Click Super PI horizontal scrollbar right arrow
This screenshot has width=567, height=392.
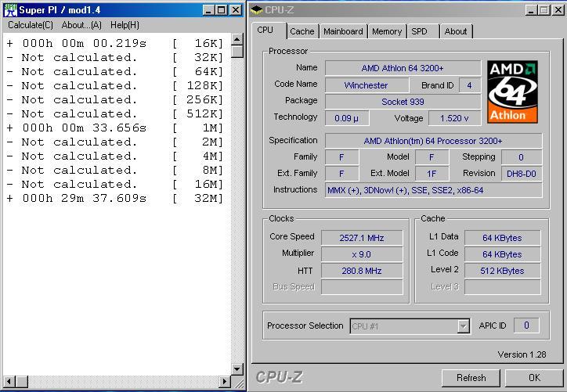pos(225,381)
